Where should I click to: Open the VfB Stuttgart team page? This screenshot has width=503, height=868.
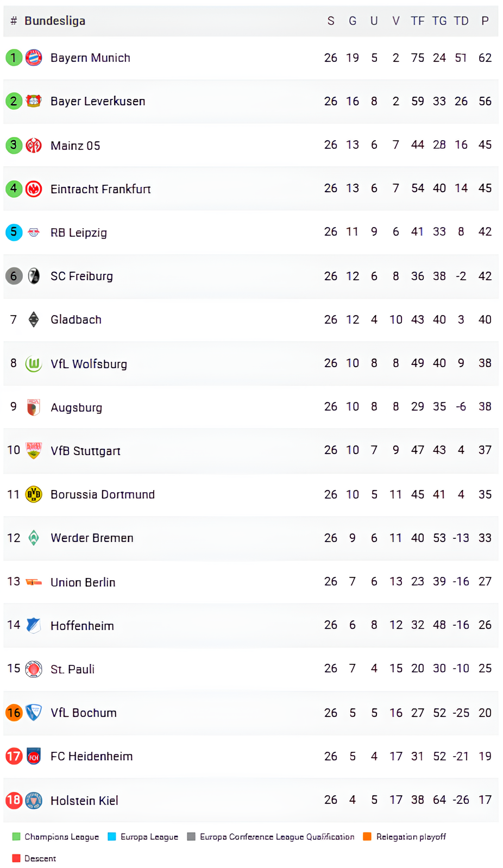[85, 451]
